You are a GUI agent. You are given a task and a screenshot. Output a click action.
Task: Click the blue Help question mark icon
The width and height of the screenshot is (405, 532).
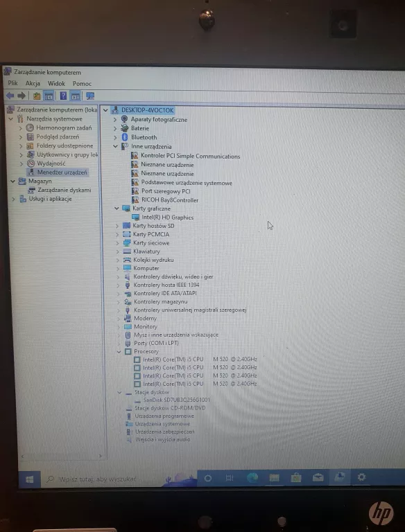click(63, 96)
